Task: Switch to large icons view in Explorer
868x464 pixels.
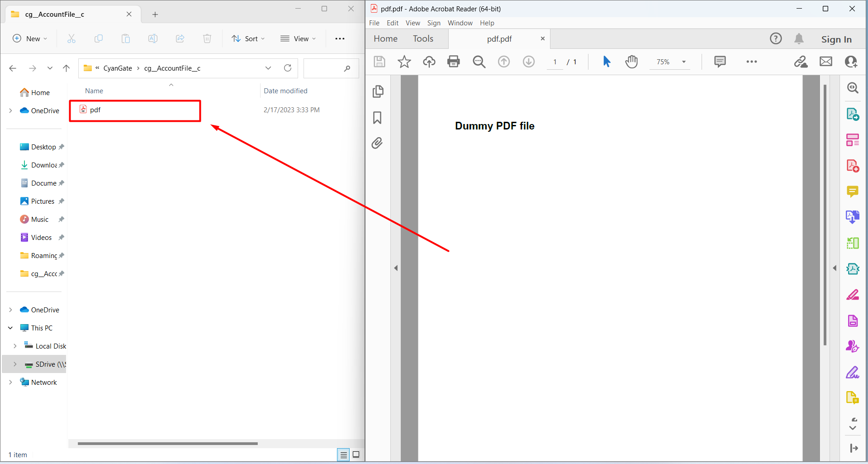Action: click(356, 454)
